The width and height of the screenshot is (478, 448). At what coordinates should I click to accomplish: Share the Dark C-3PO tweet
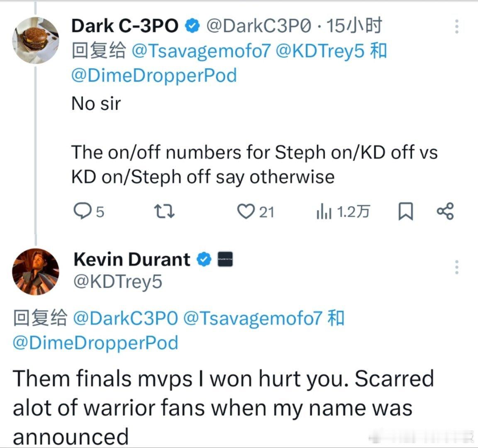[445, 211]
